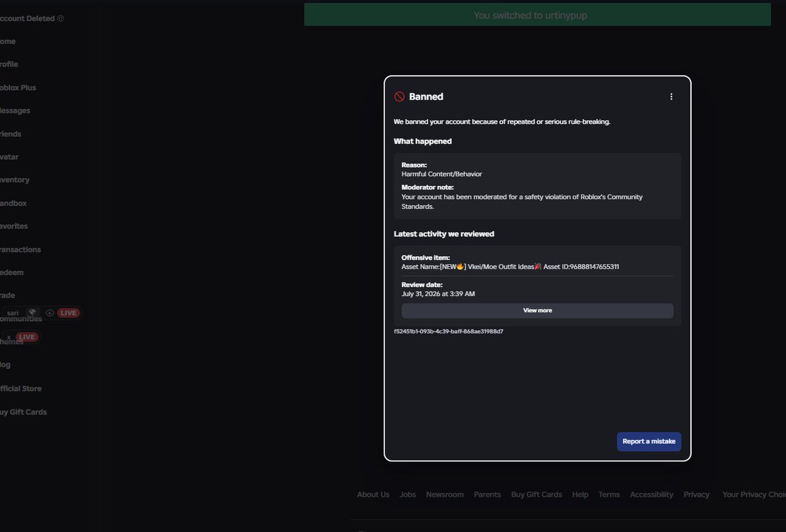Open Inventory in the left sidebar
This screenshot has height=532, width=786.
pyautogui.click(x=14, y=180)
